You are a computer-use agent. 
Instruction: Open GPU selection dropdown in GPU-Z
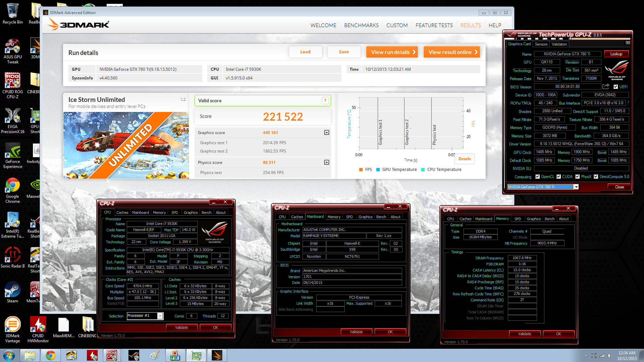[x=576, y=187]
